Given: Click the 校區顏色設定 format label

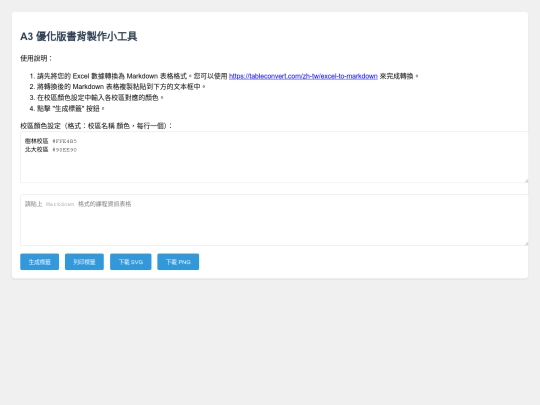Looking at the screenshot, I should click(x=96, y=126).
